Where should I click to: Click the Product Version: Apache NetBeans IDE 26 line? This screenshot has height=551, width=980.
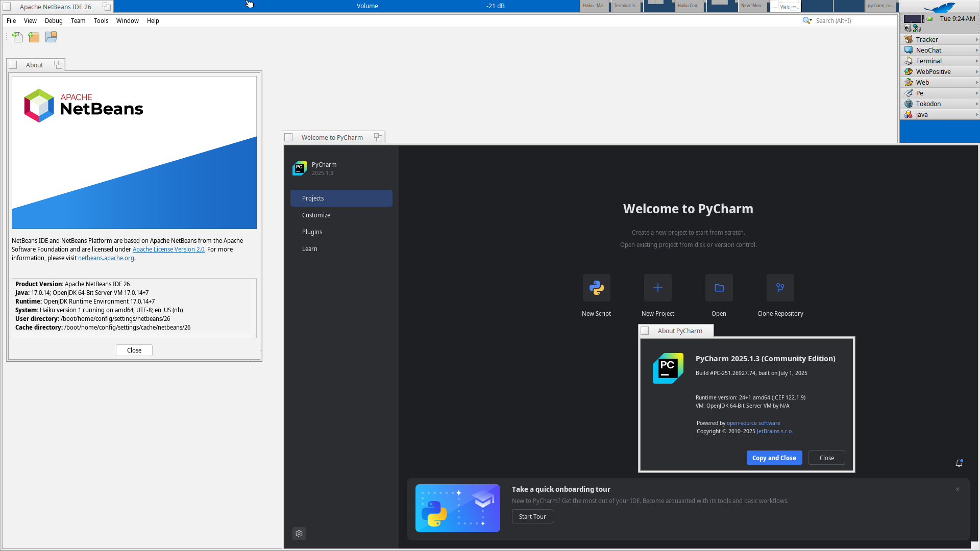72,284
